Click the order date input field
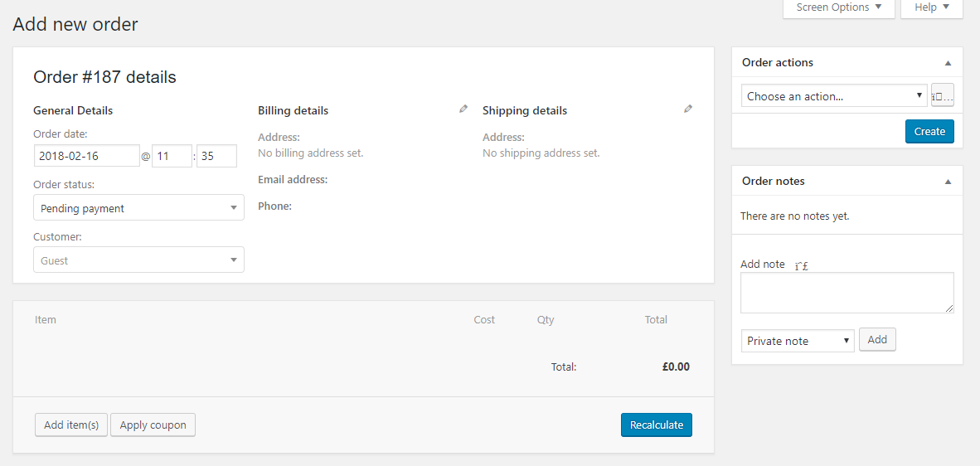This screenshot has width=980, height=466. [x=87, y=156]
